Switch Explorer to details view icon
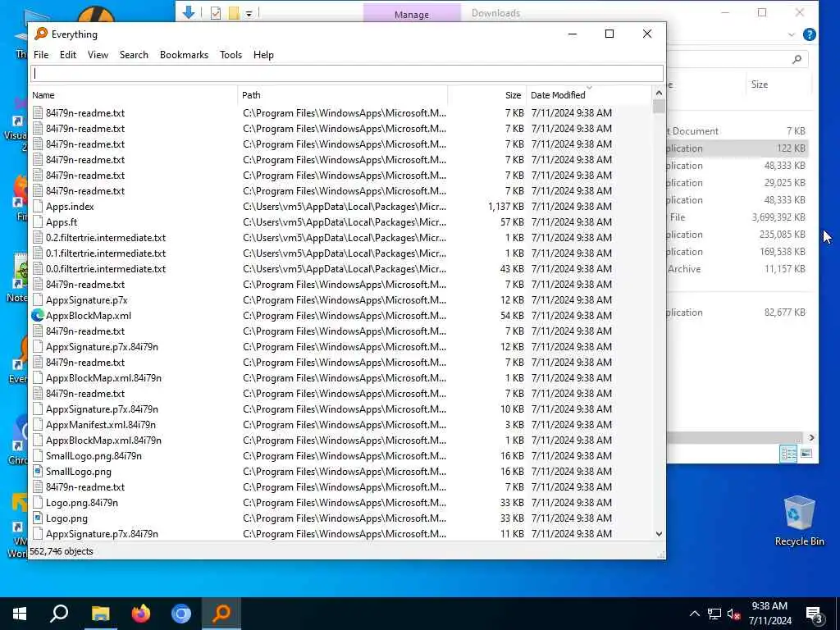 788,454
